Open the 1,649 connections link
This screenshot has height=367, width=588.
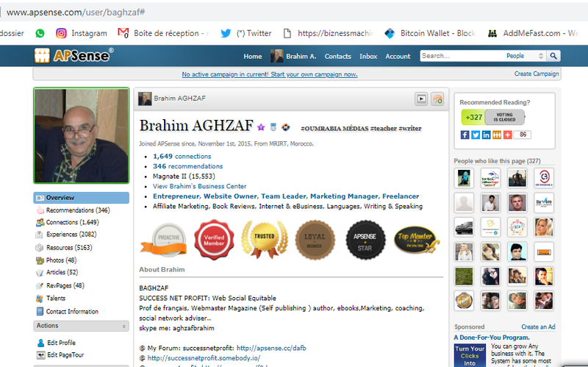click(182, 157)
